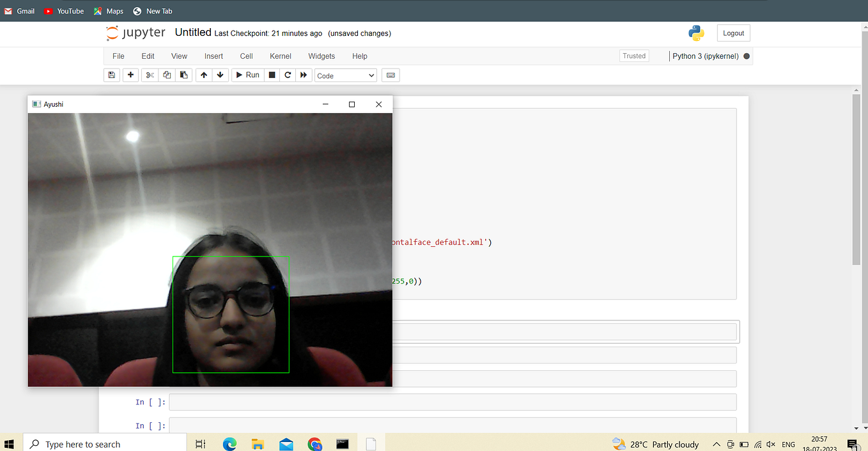Open the Kernel menu
868x451 pixels.
(280, 56)
